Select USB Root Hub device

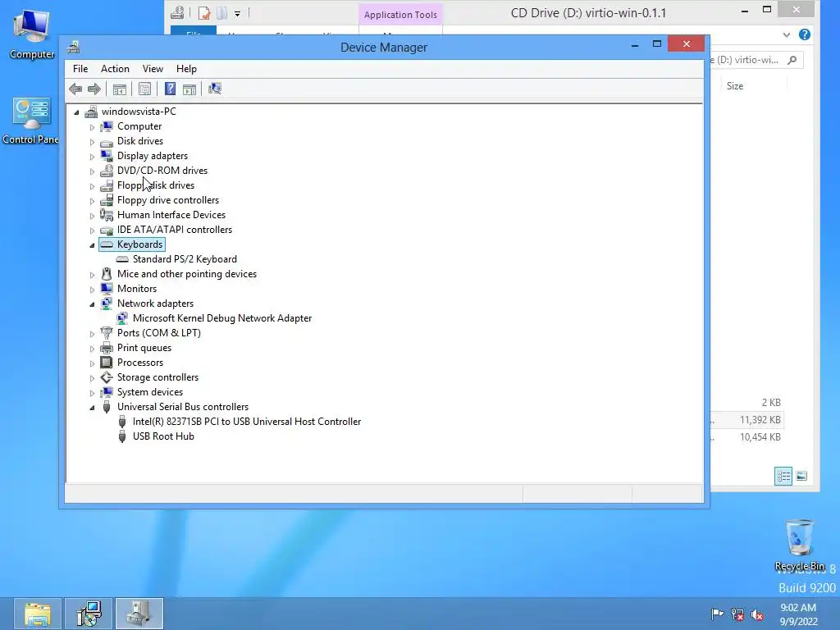click(x=163, y=436)
